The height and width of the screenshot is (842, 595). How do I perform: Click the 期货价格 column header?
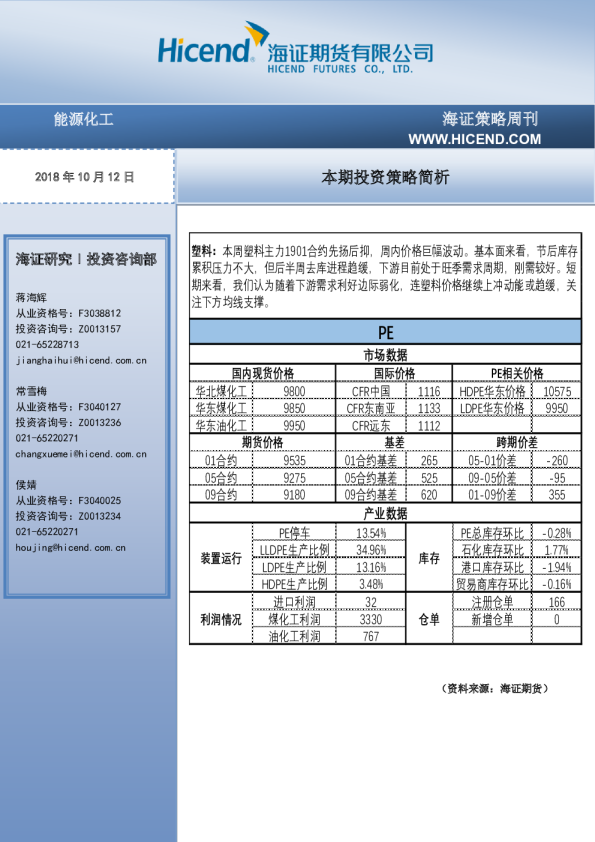coord(263,442)
